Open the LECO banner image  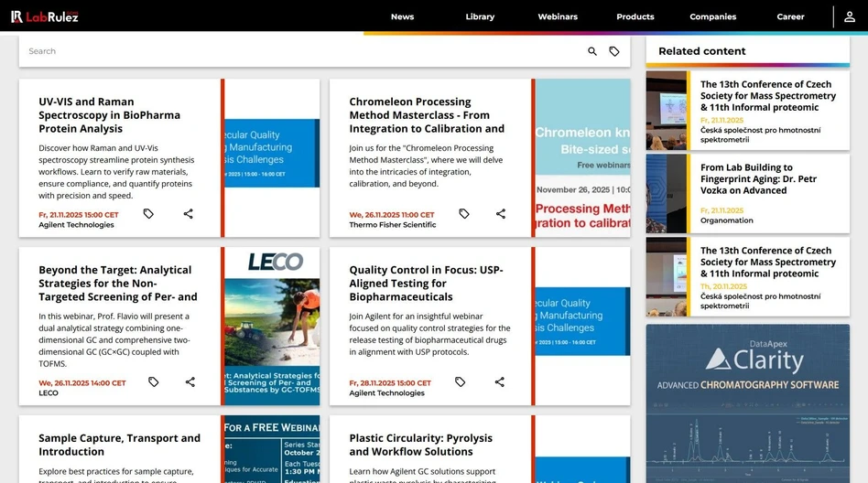click(272, 327)
